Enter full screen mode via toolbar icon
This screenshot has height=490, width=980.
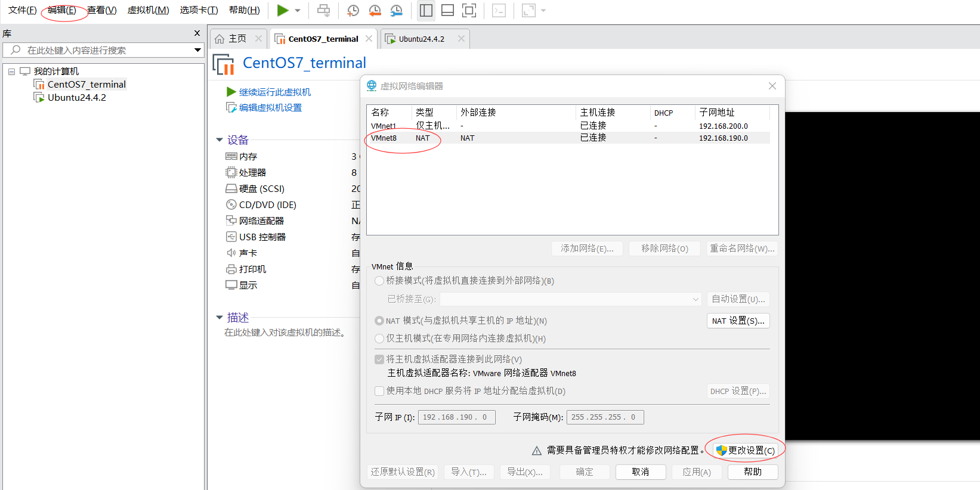[x=469, y=10]
